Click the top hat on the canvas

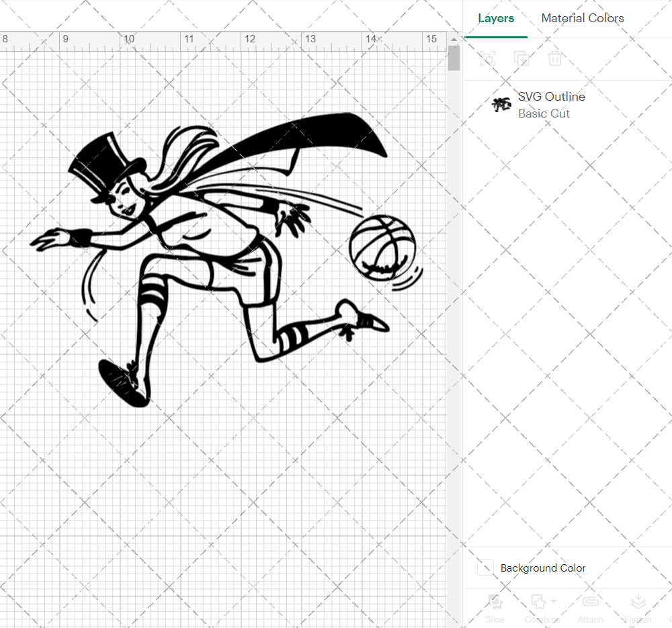[x=106, y=163]
